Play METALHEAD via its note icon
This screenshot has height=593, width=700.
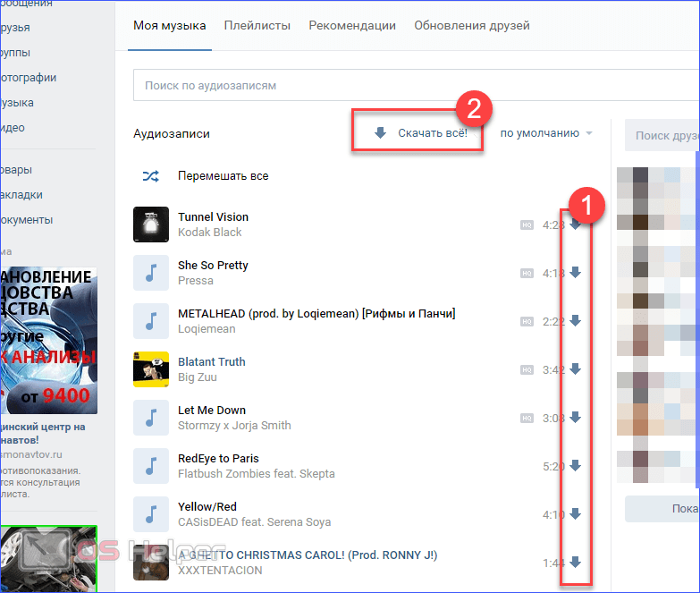pos(151,320)
